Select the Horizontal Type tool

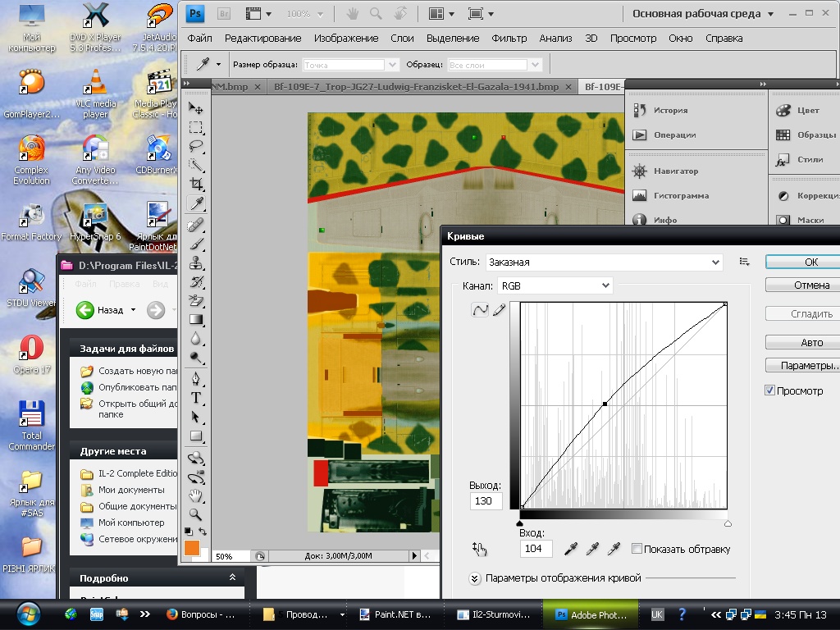tap(196, 398)
